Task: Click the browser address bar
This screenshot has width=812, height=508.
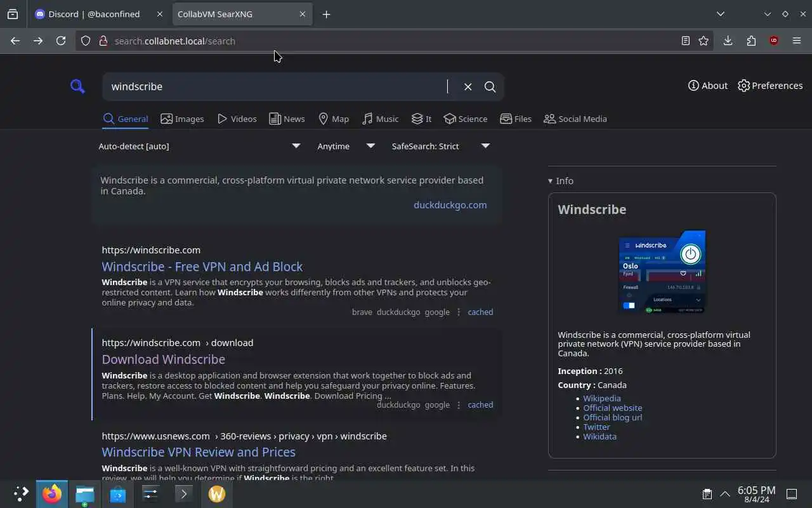Action: (x=393, y=41)
